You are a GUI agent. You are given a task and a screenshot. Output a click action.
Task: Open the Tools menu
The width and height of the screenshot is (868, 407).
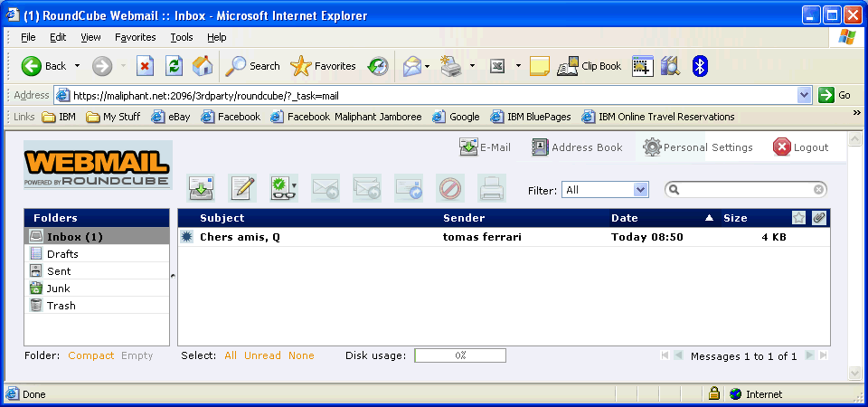[x=182, y=37]
